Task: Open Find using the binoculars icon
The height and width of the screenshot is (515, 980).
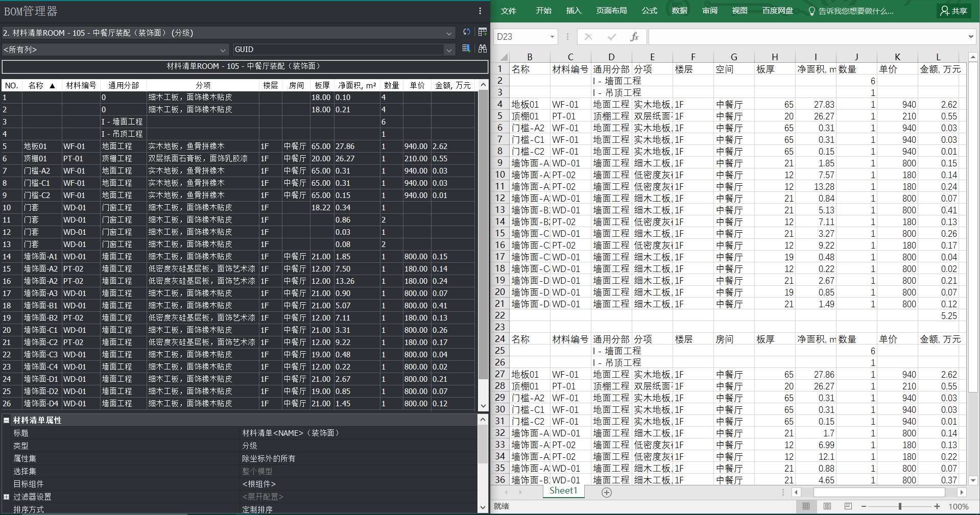Action: pyautogui.click(x=482, y=49)
